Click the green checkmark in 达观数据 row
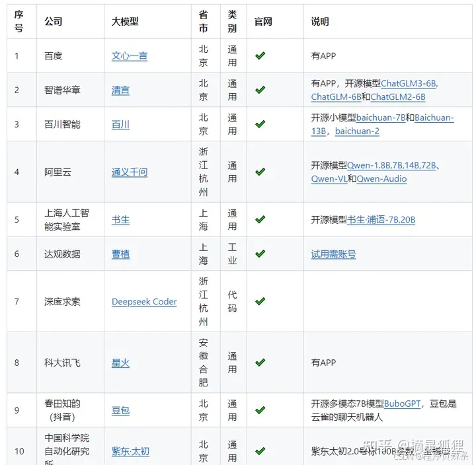This screenshot has height=465, width=476. [x=260, y=254]
